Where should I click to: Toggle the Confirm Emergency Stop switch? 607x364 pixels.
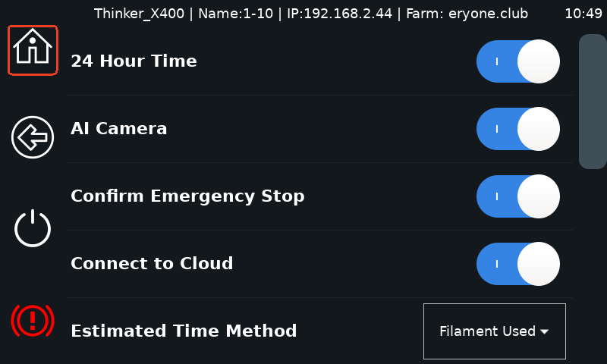518,196
